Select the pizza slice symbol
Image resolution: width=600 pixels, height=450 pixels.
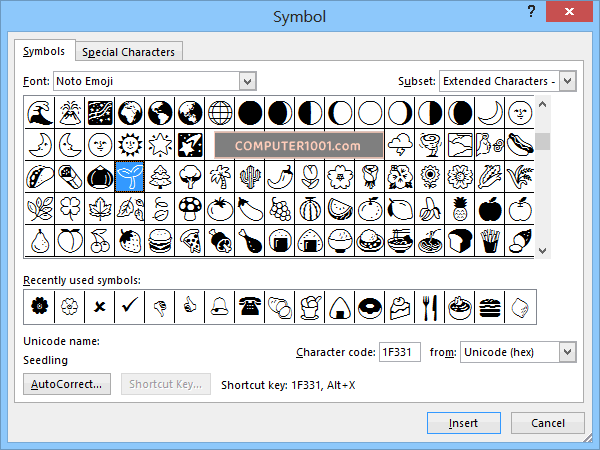point(190,241)
